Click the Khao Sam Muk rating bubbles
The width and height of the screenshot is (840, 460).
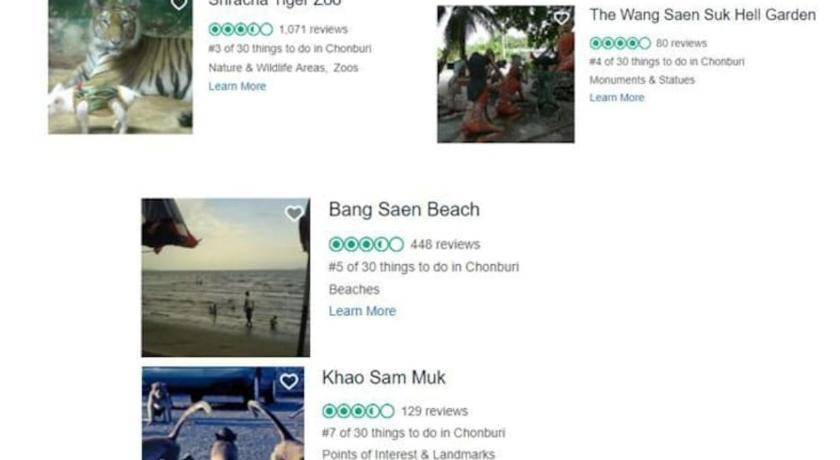pos(358,411)
